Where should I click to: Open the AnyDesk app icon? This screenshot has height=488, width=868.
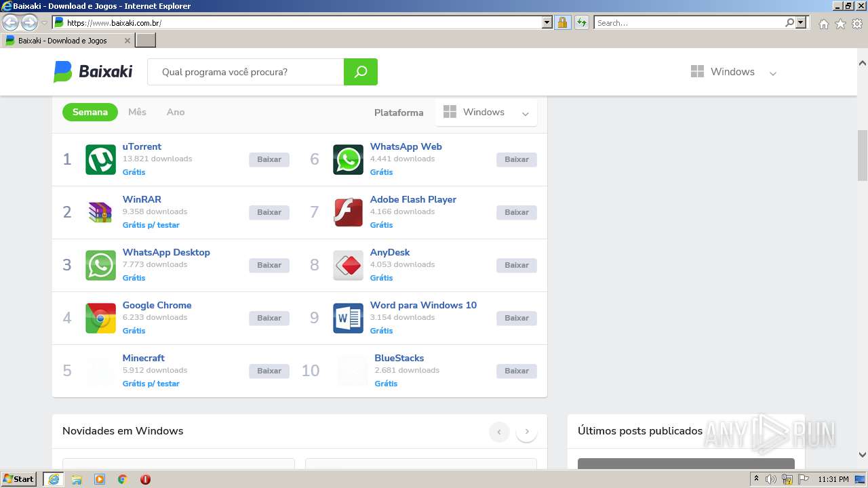pyautogui.click(x=348, y=265)
